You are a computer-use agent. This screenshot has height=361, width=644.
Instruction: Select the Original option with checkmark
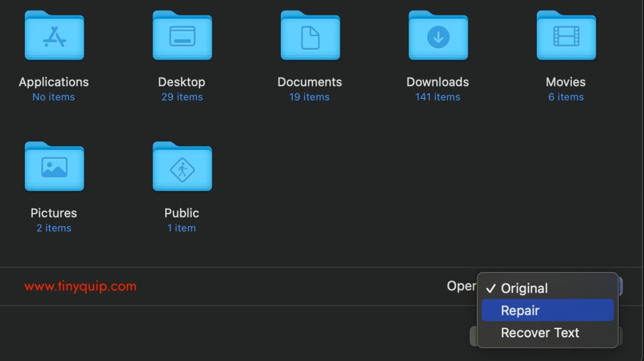(547, 288)
